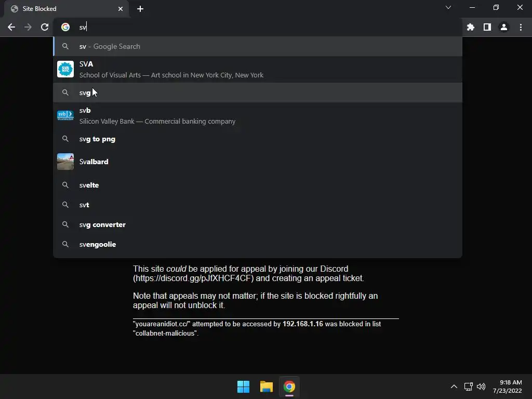Open the Extensions puzzle icon
Screen dimensions: 532x399
click(471, 27)
